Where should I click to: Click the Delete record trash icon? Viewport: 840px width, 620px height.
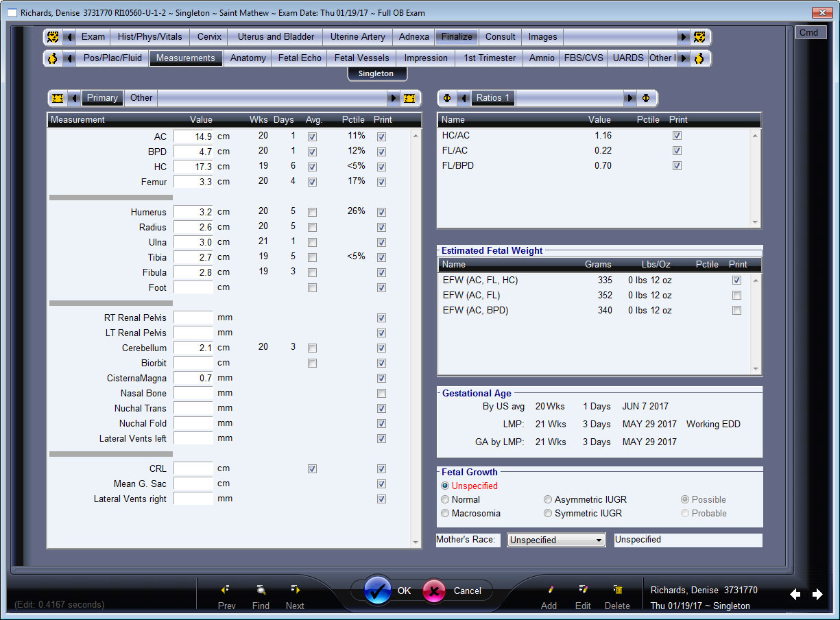[618, 589]
